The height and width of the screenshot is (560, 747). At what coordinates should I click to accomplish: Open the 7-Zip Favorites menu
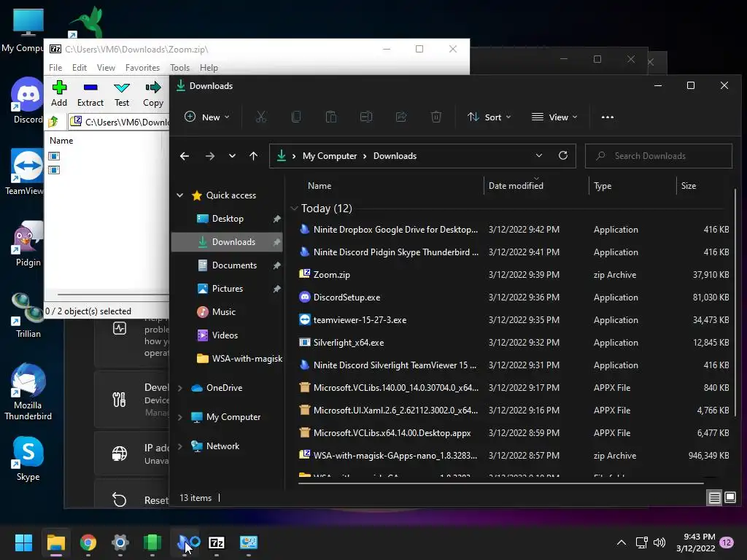point(142,68)
